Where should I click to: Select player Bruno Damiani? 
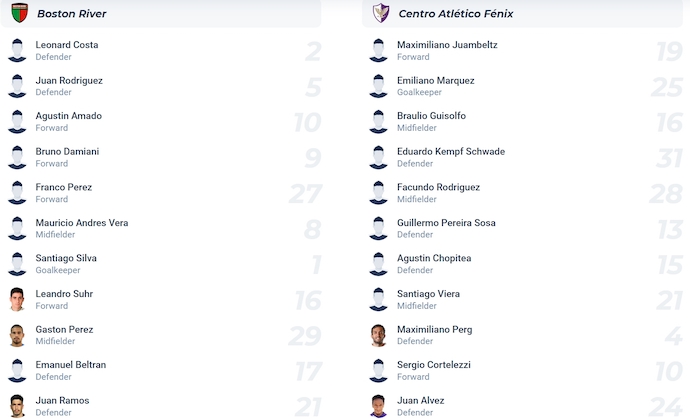[67, 151]
